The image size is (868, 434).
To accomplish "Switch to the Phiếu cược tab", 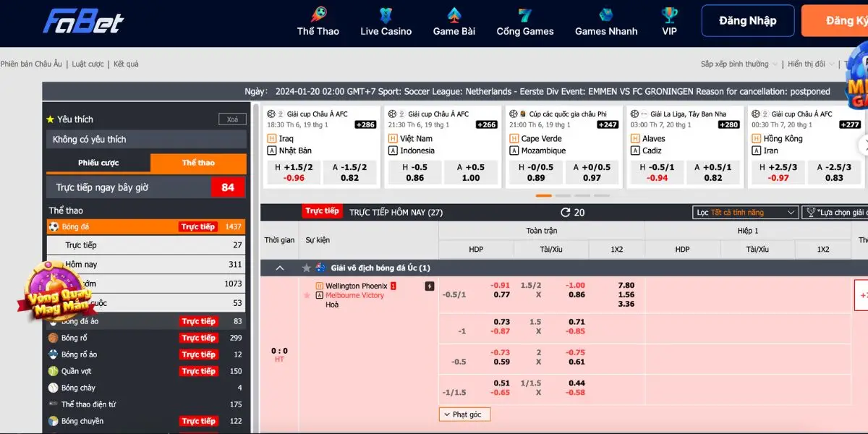I will (98, 163).
